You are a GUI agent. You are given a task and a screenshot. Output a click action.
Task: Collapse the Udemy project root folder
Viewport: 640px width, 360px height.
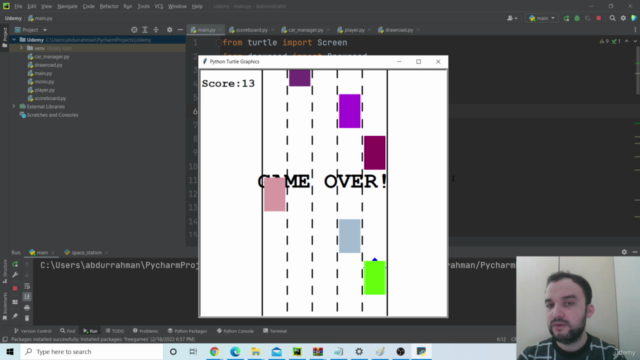[x=14, y=40]
